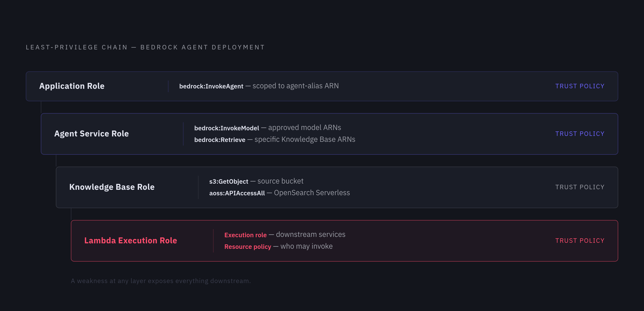Click the Knowledge Base Role title
This screenshot has width=644, height=311.
[x=112, y=187]
